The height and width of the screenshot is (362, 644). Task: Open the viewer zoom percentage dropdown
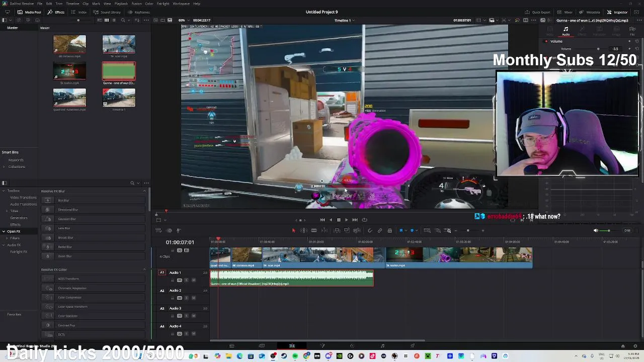183,21
